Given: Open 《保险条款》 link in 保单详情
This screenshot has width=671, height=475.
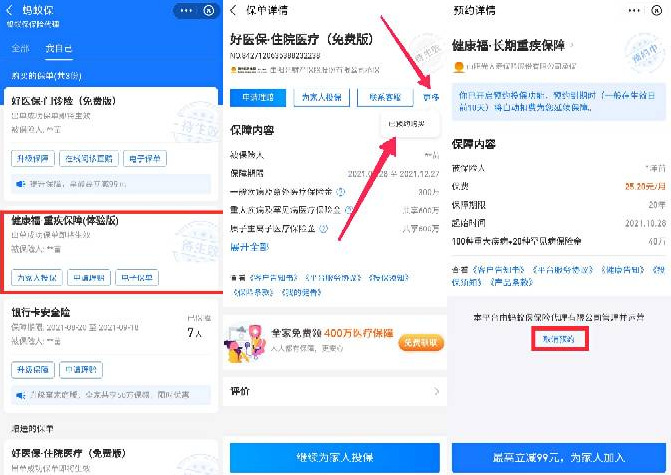Looking at the screenshot, I should tap(253, 292).
